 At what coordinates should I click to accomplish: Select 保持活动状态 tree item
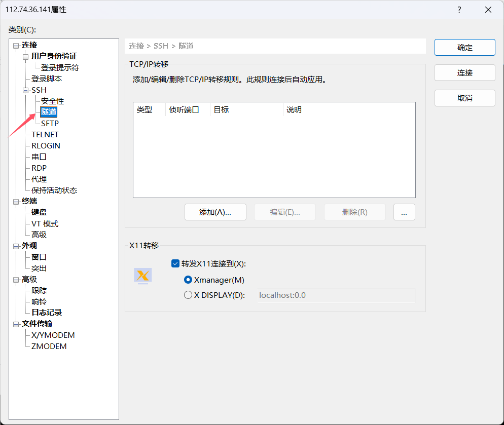click(x=54, y=190)
